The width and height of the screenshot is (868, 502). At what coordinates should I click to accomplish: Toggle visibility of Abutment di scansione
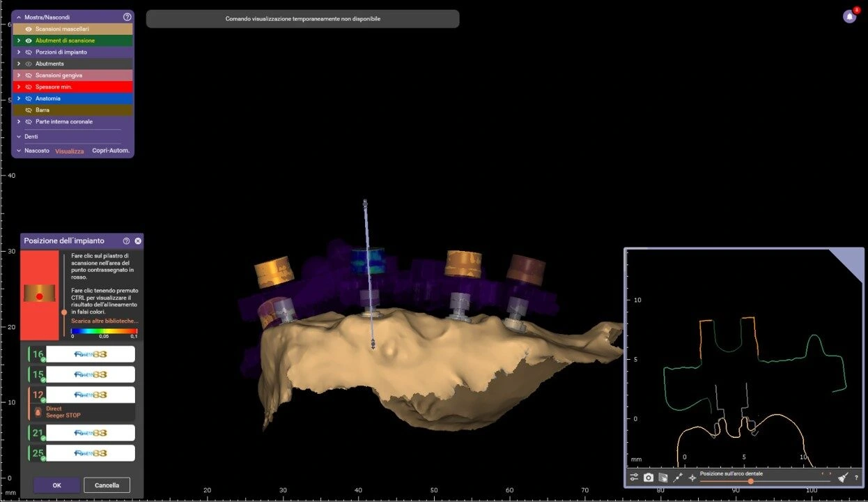pyautogui.click(x=29, y=40)
